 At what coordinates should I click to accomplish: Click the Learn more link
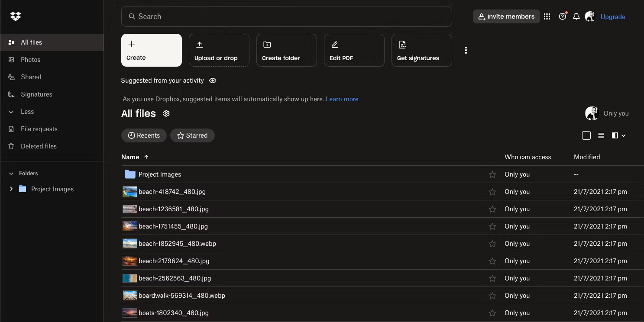point(342,99)
